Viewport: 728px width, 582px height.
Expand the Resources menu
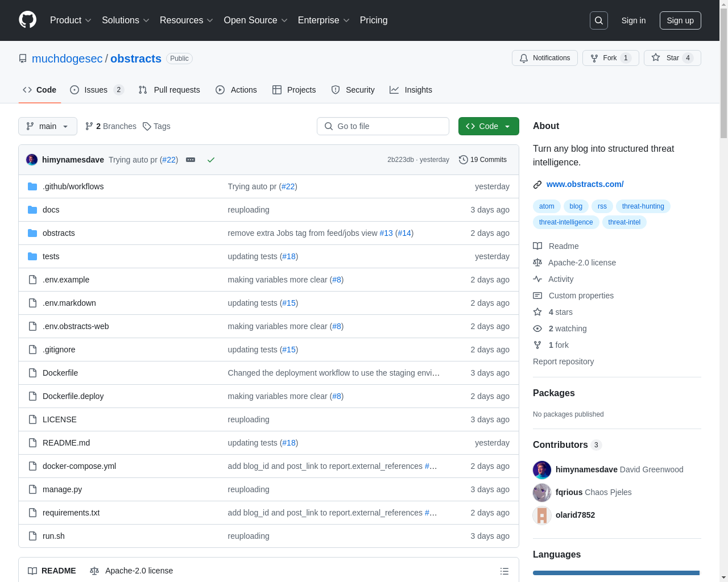[x=186, y=20]
